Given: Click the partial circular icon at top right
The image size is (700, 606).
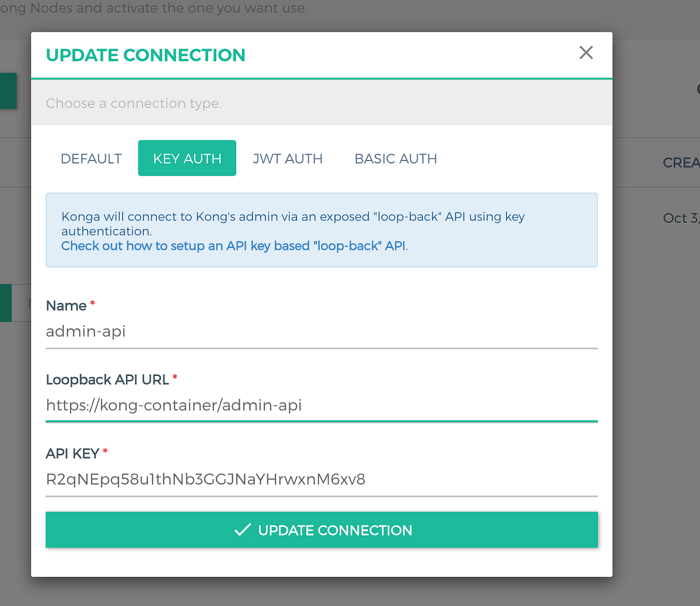Looking at the screenshot, I should pyautogui.click(x=698, y=89).
